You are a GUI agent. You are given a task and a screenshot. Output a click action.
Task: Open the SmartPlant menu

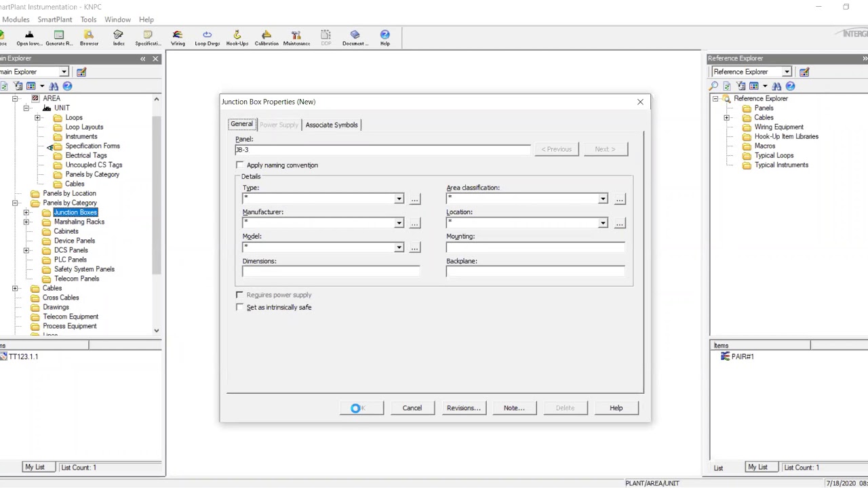point(55,20)
